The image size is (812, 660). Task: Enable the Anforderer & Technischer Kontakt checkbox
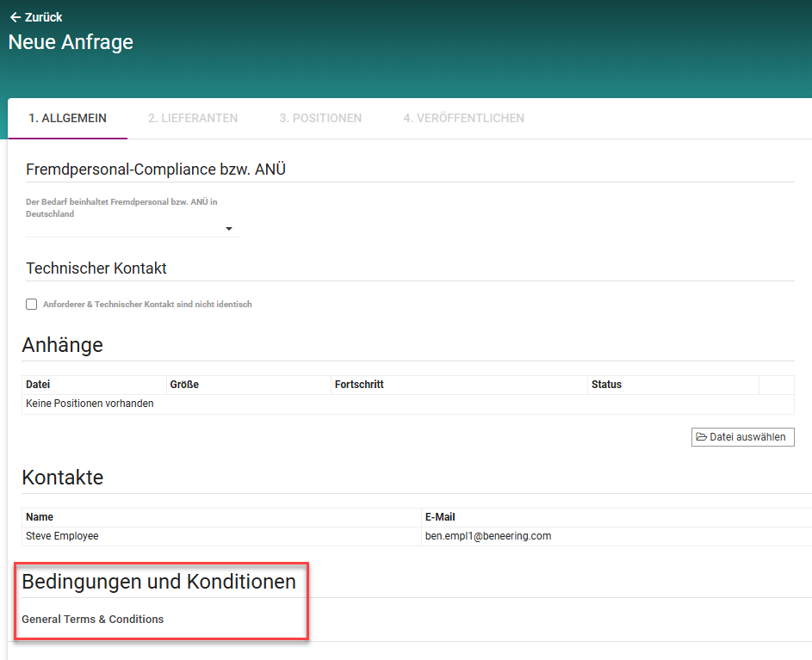[x=32, y=304]
